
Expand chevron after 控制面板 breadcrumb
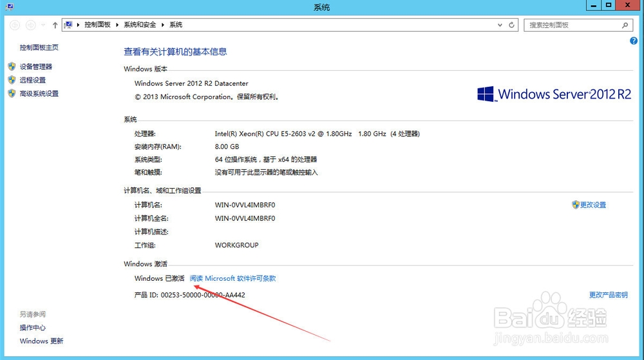117,24
